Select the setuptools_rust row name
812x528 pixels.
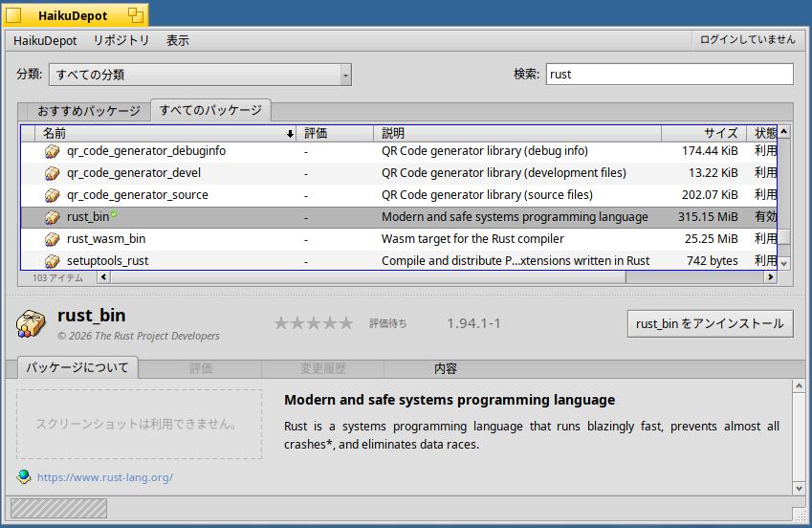[x=108, y=260]
